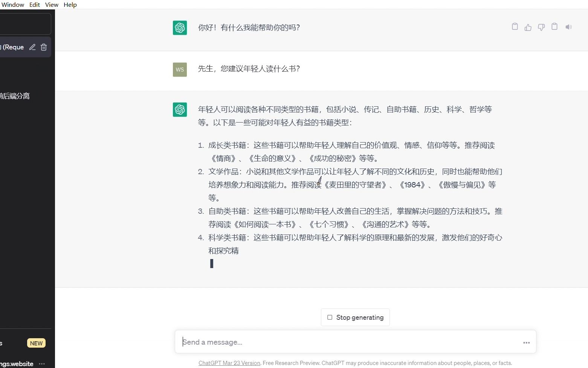Open message options via three-dots in input box
This screenshot has width=588, height=368.
click(x=526, y=342)
